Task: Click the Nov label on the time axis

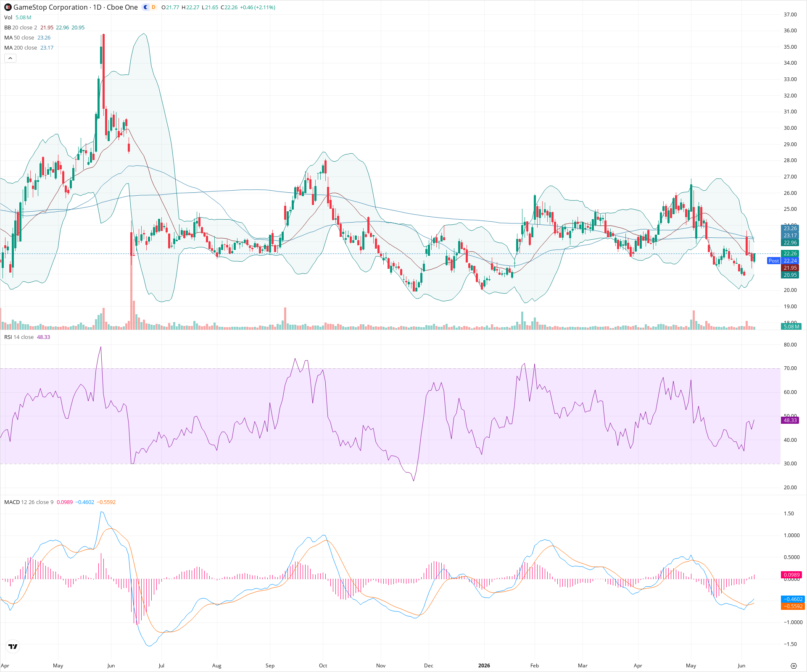Action: 381,666
